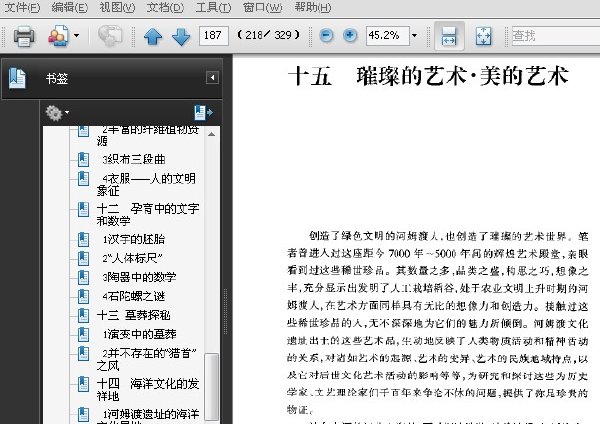Collapse the bookmarks panel with arrow button

[x=212, y=78]
